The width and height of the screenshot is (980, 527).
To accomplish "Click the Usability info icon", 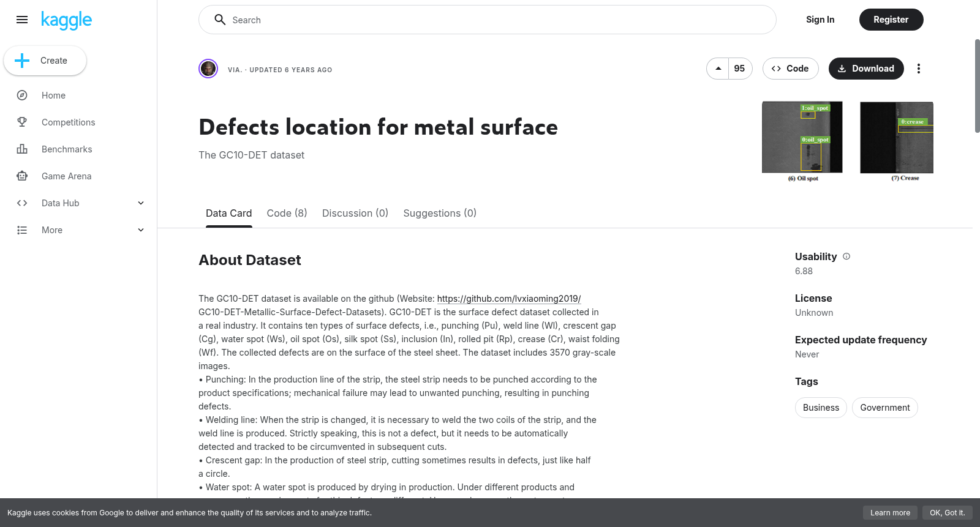I will (846, 256).
